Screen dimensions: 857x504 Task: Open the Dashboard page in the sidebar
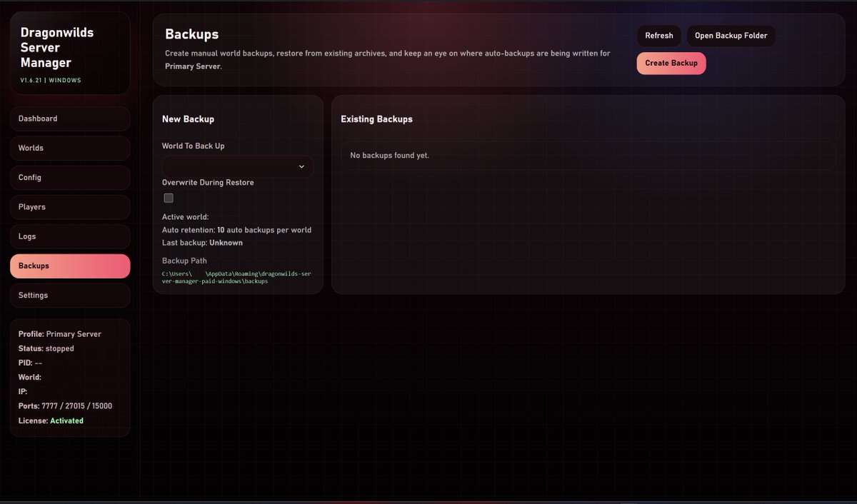tap(70, 119)
